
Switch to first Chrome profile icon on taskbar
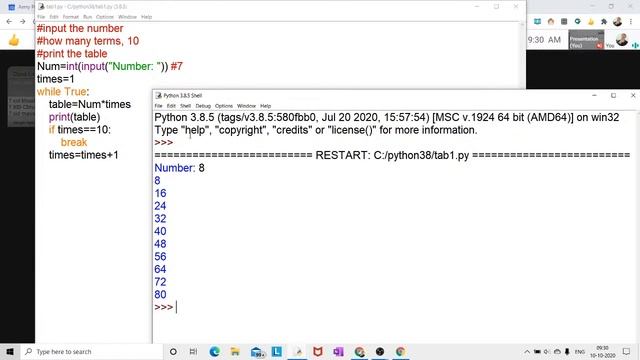click(359, 351)
